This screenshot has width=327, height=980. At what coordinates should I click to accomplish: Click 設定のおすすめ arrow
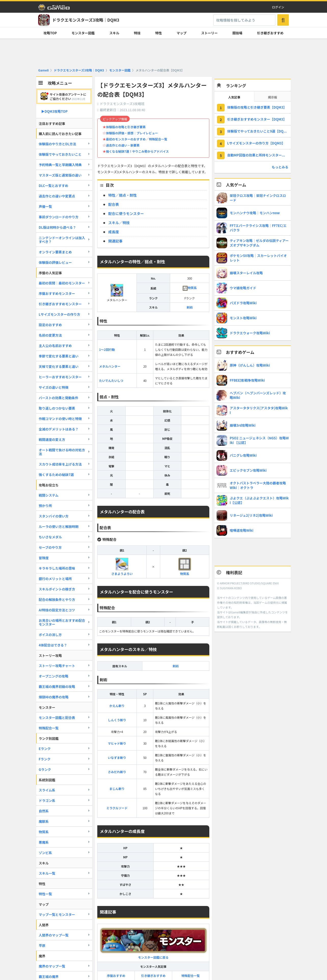pyautogui.click(x=89, y=325)
